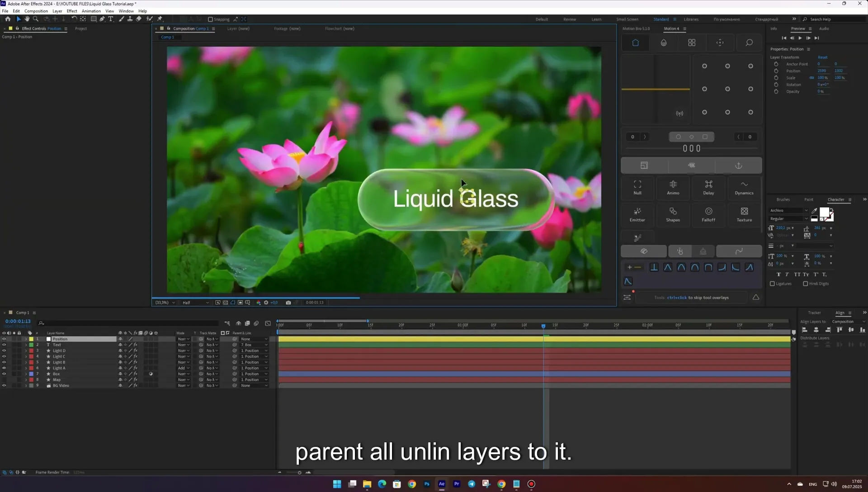
Task: Open Premiere Pro from the taskbar
Action: (x=457, y=484)
